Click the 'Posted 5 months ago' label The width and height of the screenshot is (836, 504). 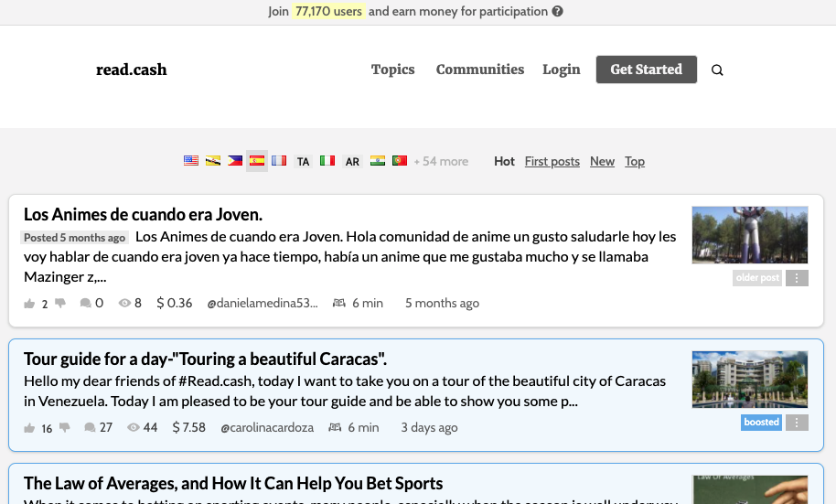(75, 237)
